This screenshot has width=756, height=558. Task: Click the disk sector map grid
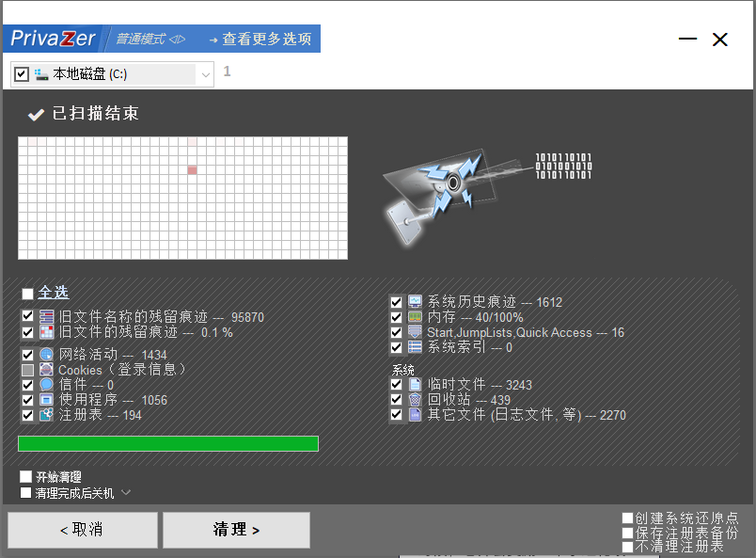coord(181,198)
